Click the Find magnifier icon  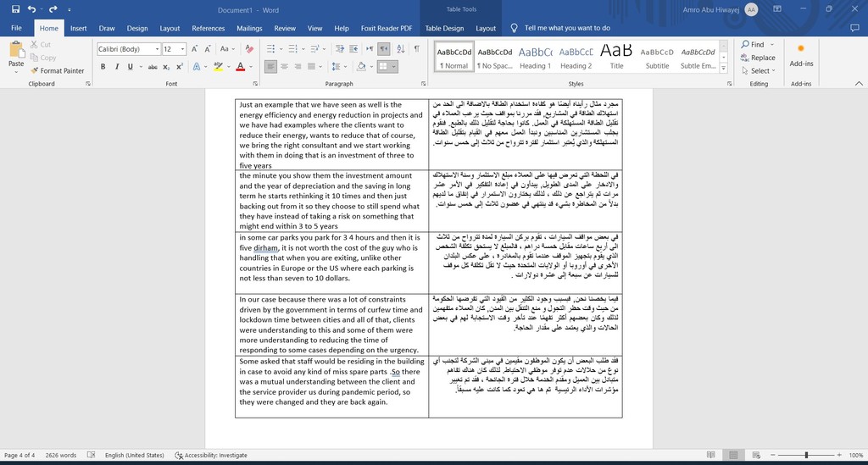(x=745, y=44)
